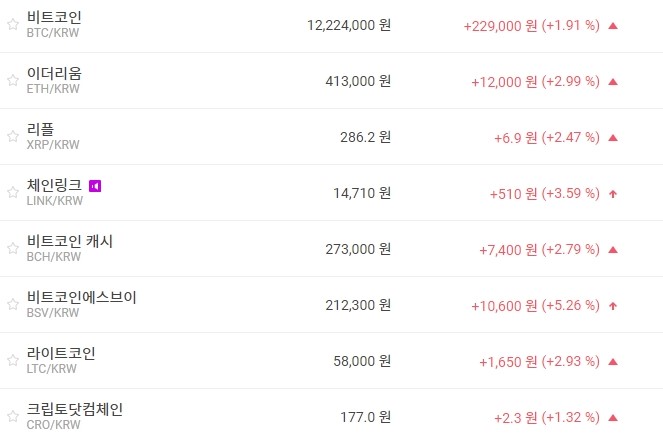Star Bitcoin BTC/KRW as favorite
Screen dimensions: 663x442
13,25
